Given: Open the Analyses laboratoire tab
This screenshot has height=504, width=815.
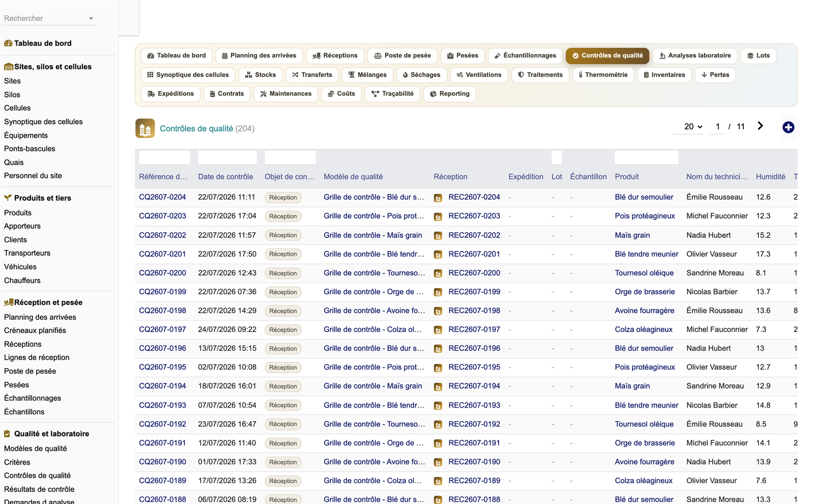Looking at the screenshot, I should pos(695,56).
